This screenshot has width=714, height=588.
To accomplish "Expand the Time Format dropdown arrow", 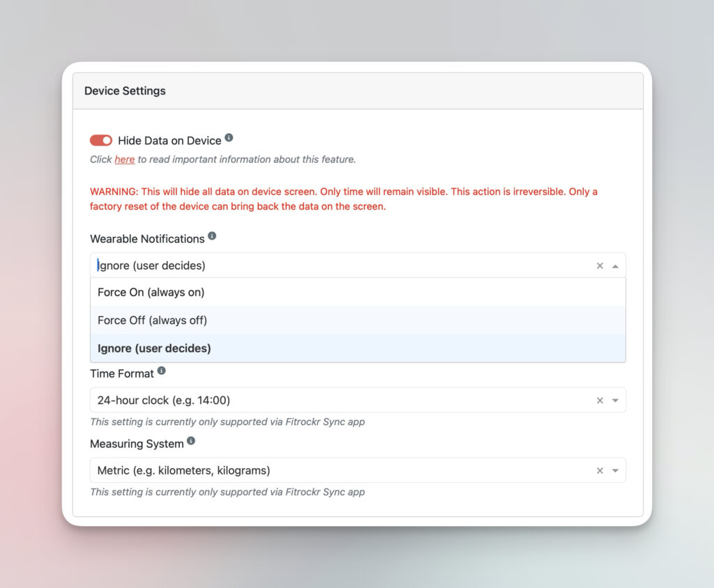I will click(x=615, y=401).
